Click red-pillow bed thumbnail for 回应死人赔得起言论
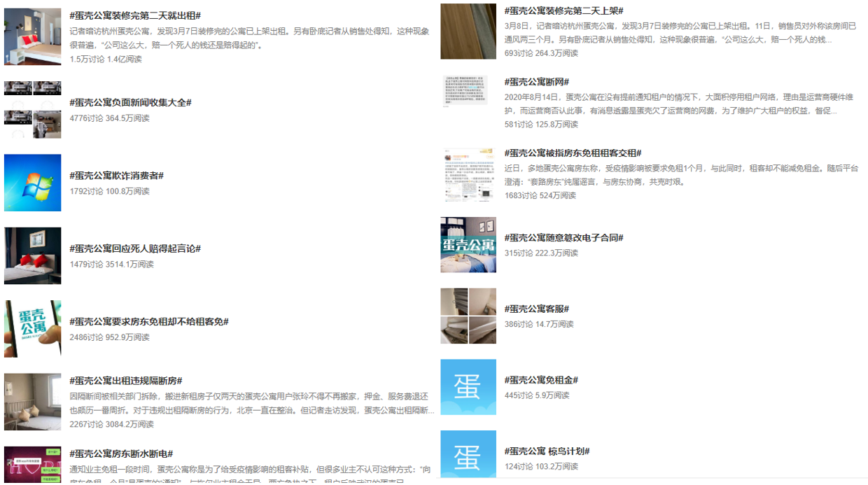The height and width of the screenshot is (485, 868). (x=32, y=255)
